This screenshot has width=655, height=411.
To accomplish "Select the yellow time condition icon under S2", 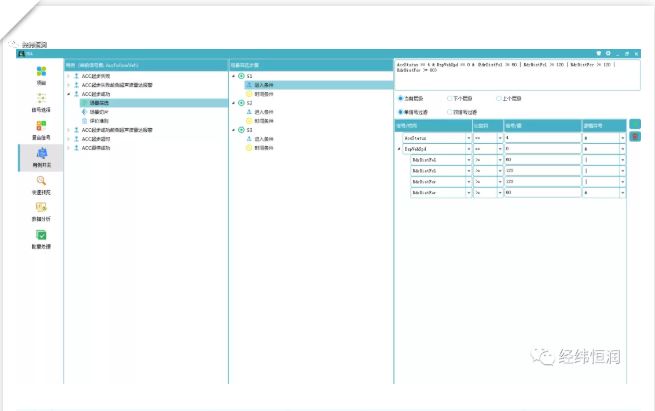I will (249, 121).
